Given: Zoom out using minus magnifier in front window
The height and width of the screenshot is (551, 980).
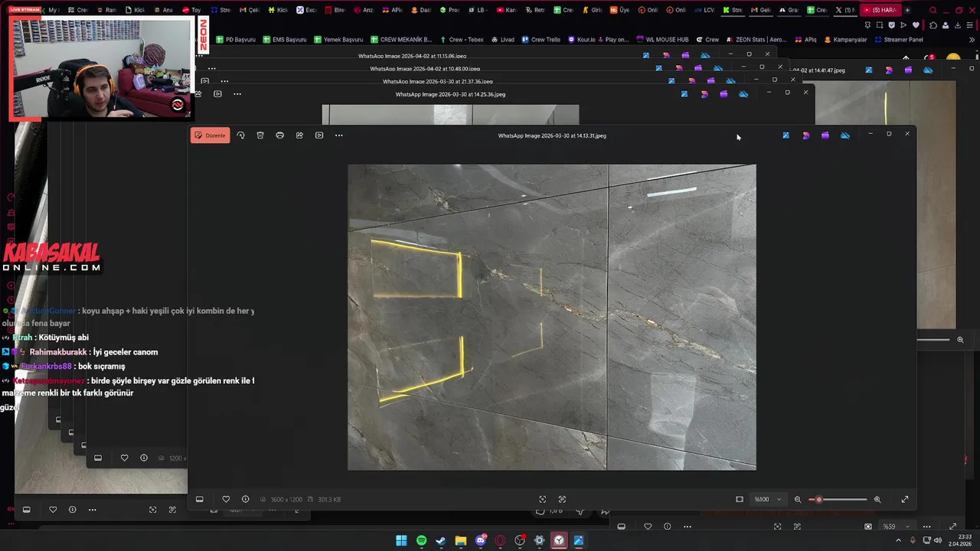Looking at the screenshot, I should (798, 499).
